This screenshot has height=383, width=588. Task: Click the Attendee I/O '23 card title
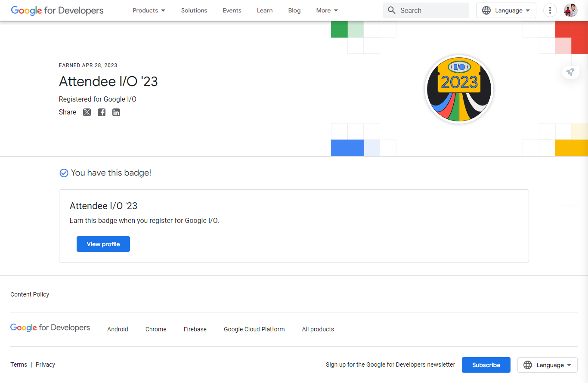103,206
